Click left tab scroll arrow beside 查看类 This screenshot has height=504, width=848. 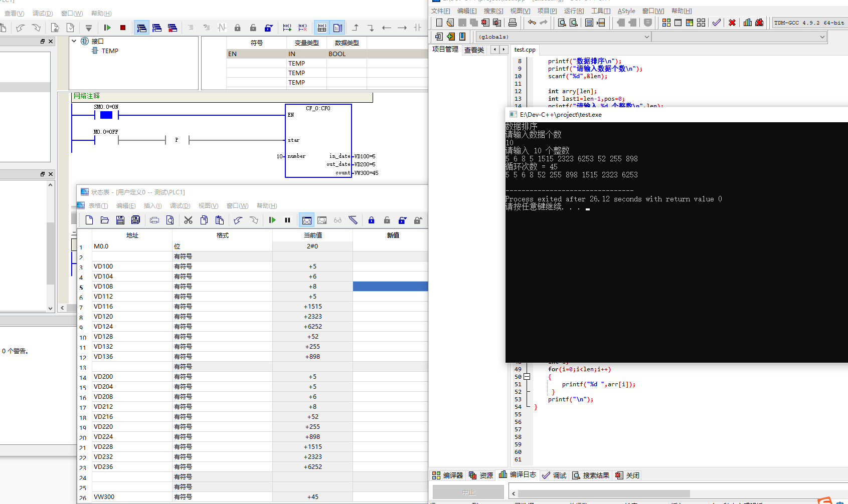click(x=495, y=50)
